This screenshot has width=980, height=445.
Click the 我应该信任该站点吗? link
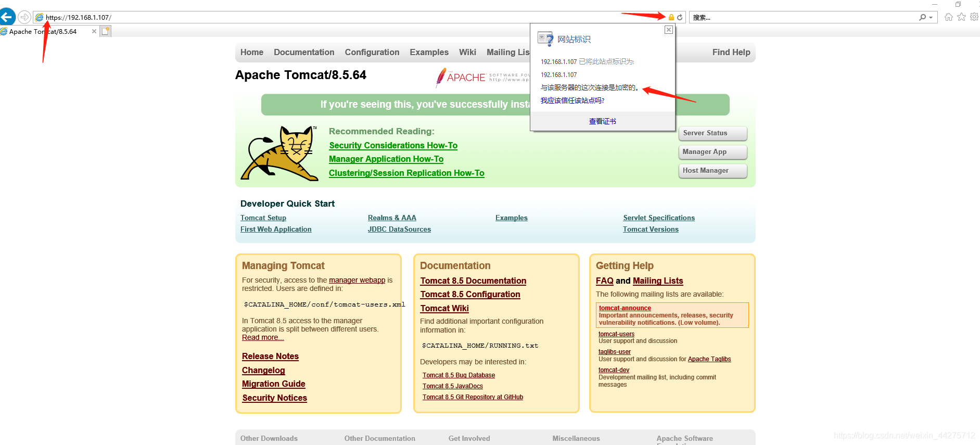click(572, 100)
